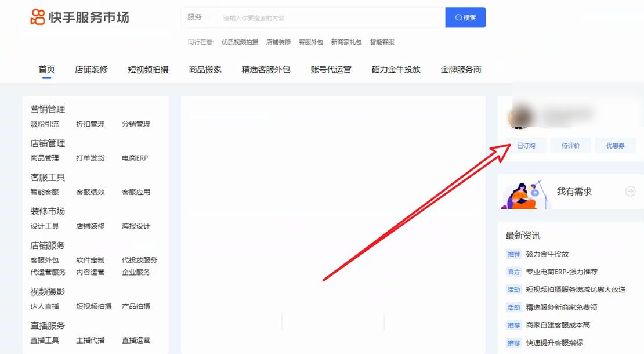Click the Kuaishou Service Market logo icon

(x=36, y=17)
